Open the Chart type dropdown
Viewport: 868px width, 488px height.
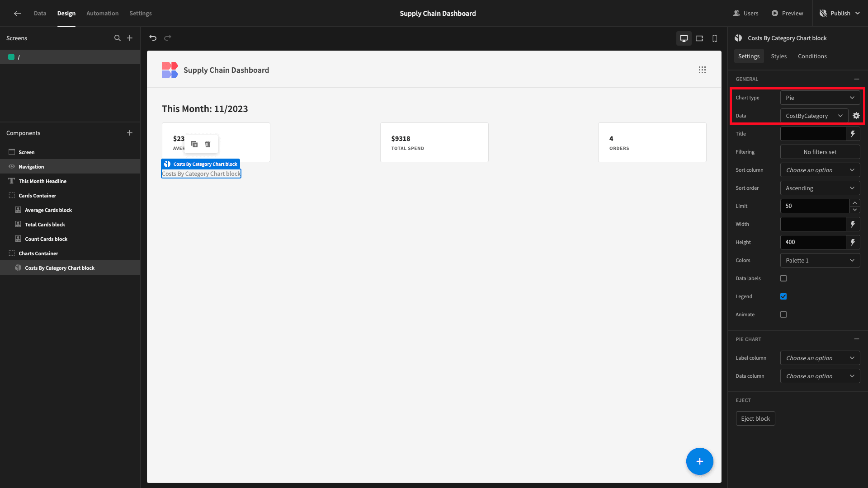(820, 98)
